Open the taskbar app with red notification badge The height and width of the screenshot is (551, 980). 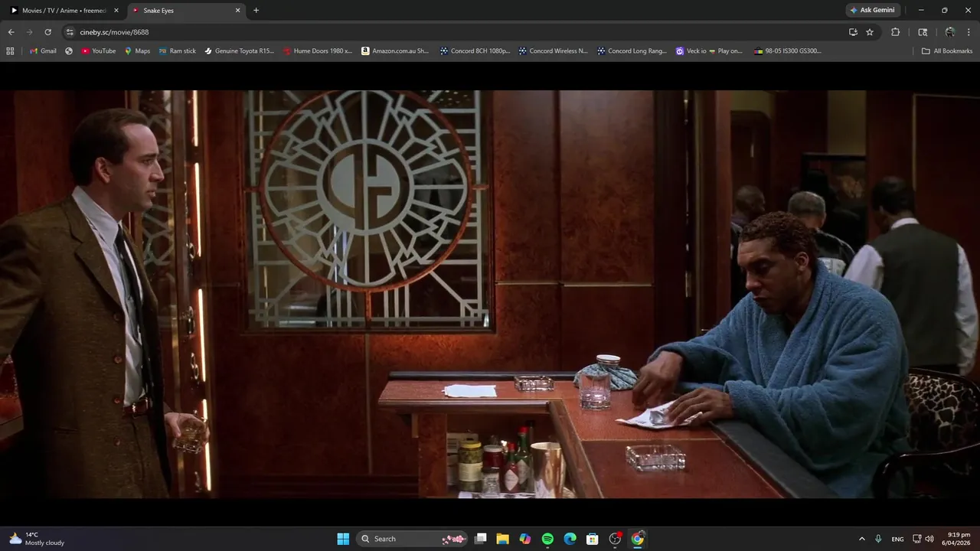[x=615, y=539]
